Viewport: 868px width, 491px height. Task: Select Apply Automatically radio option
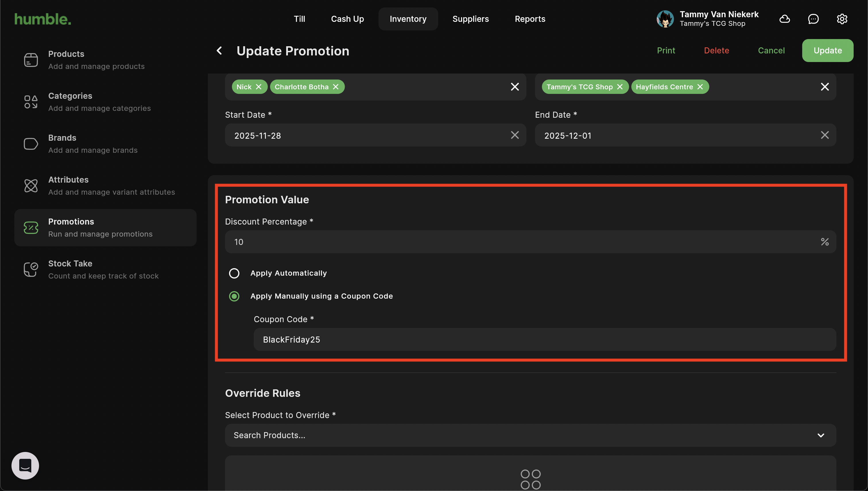point(234,273)
